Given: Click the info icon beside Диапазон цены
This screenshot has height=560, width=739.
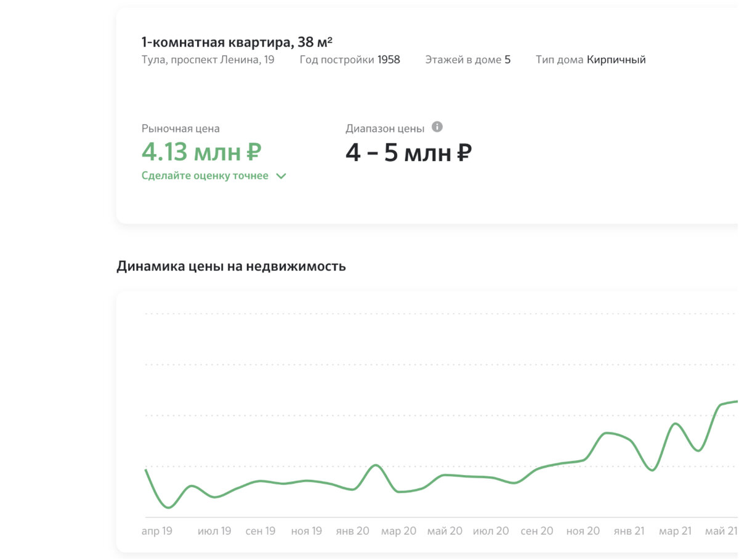Looking at the screenshot, I should [x=437, y=127].
